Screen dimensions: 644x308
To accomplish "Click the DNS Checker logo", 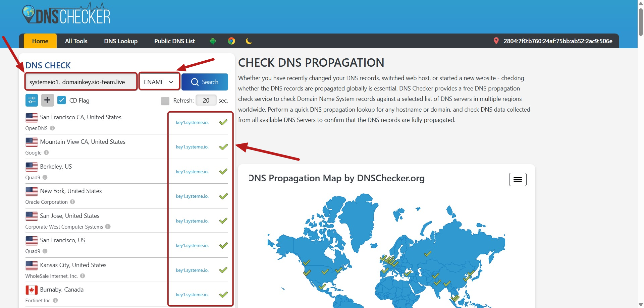I will pos(66,13).
